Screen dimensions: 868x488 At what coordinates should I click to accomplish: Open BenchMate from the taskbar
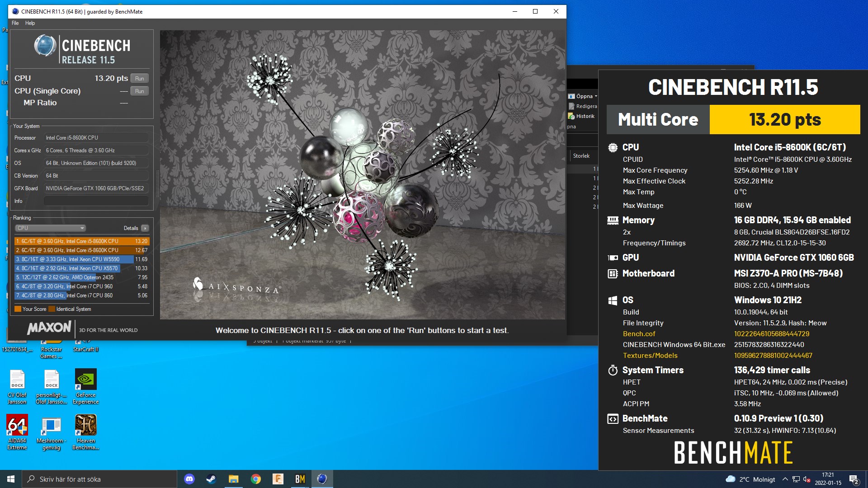click(300, 479)
